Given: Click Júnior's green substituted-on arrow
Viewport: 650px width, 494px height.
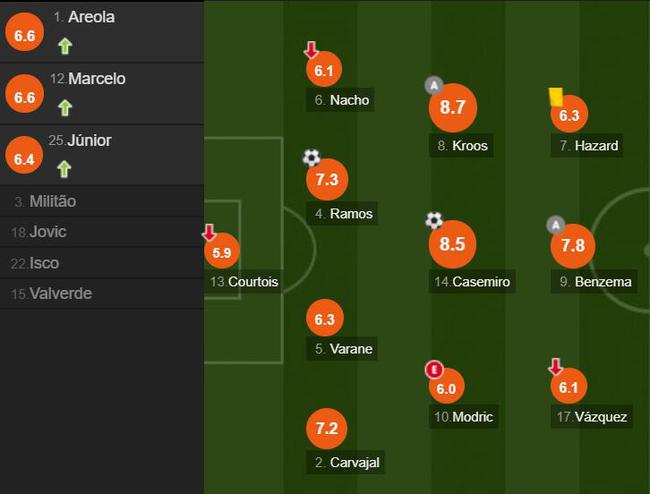Looking at the screenshot, I should click(64, 169).
